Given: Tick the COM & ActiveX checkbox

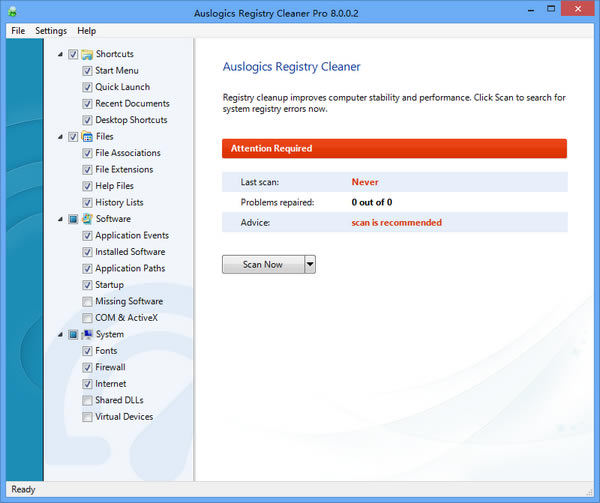Looking at the screenshot, I should point(88,318).
